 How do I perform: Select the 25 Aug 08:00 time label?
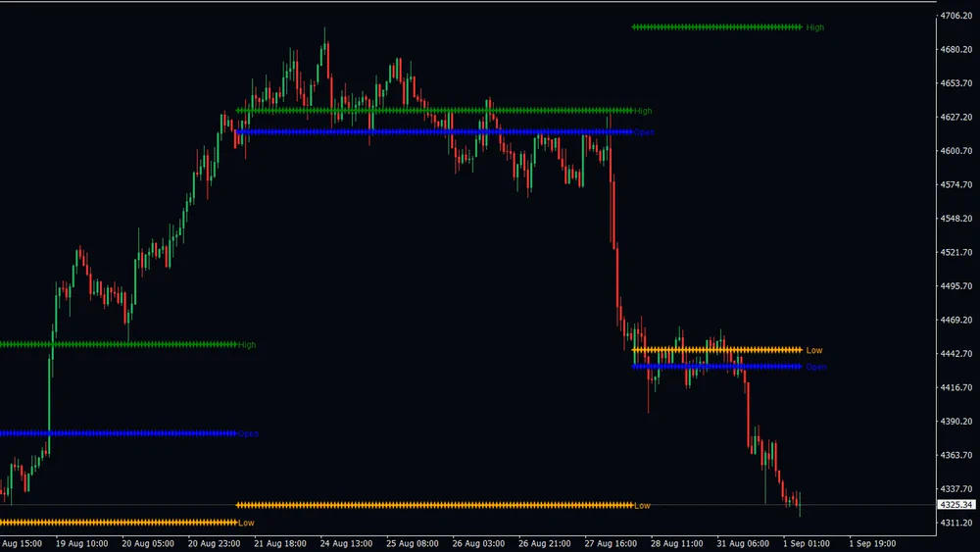[x=413, y=543]
